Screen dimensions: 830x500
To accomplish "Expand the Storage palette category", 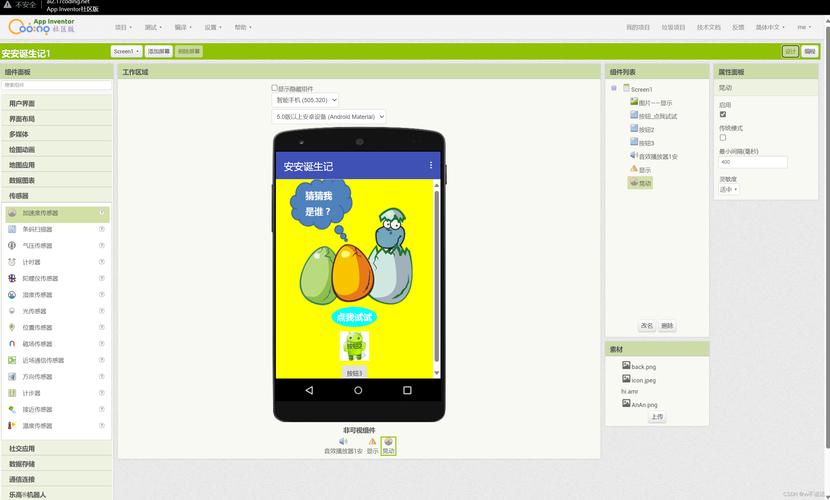I will (57, 464).
